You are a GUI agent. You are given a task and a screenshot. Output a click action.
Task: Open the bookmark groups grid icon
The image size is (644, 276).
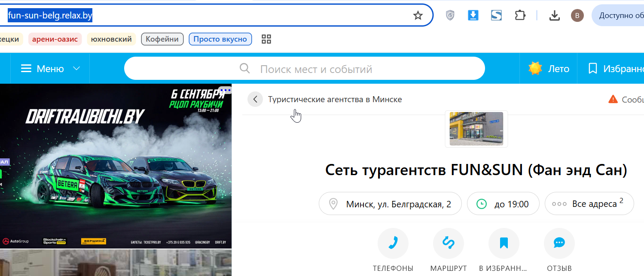(266, 39)
